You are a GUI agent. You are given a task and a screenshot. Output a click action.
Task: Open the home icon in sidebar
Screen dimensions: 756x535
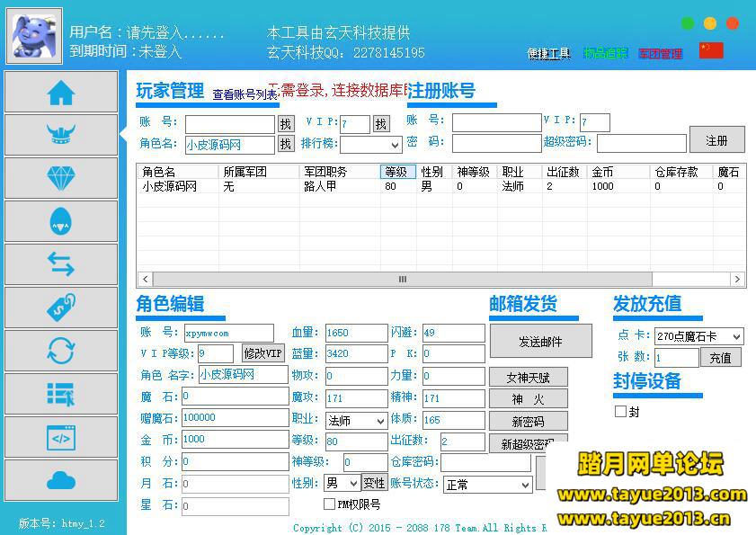(61, 92)
